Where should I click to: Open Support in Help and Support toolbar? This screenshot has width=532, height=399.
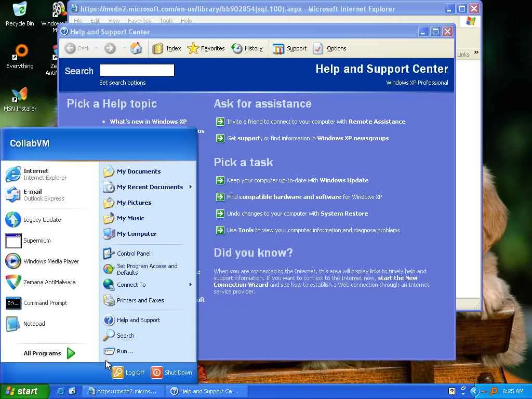[x=289, y=48]
